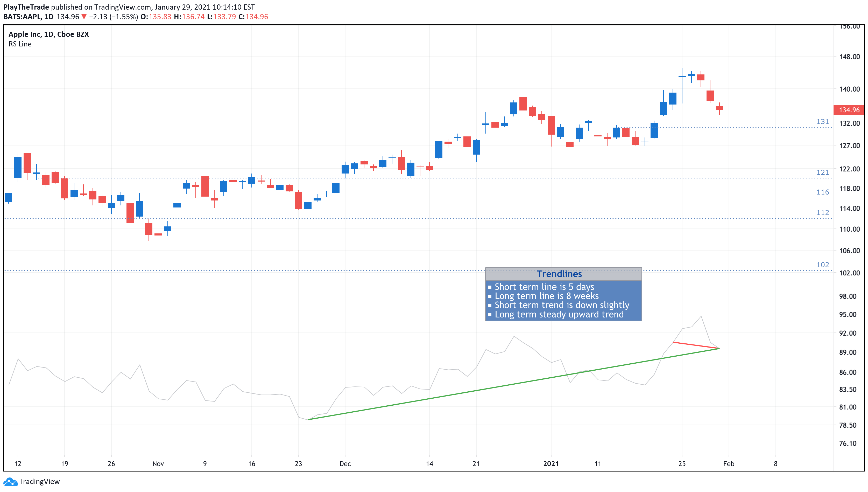
Task: Click the 'Dec' date axis label
Action: (345, 464)
